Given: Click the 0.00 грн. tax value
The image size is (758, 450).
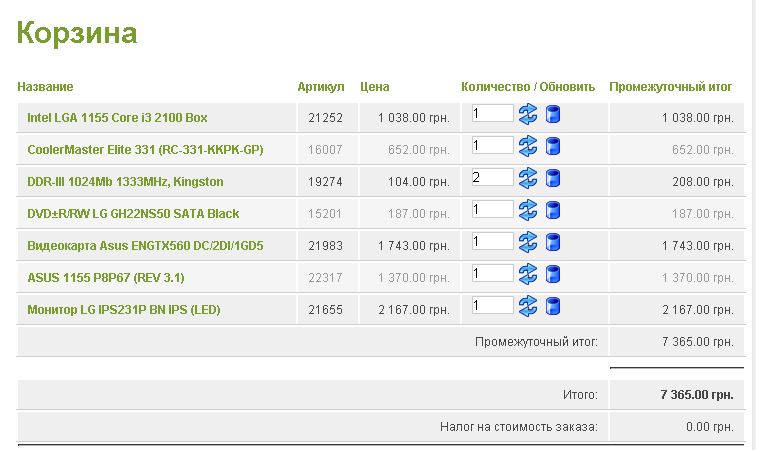Looking at the screenshot, I should (710, 427).
